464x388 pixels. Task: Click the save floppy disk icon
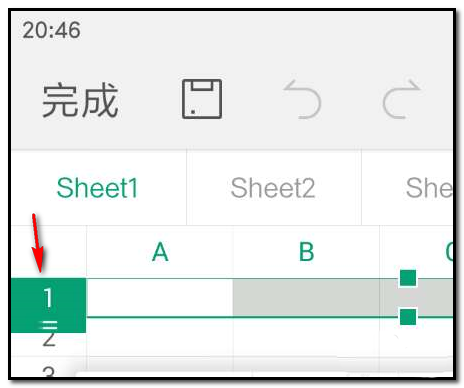click(202, 99)
